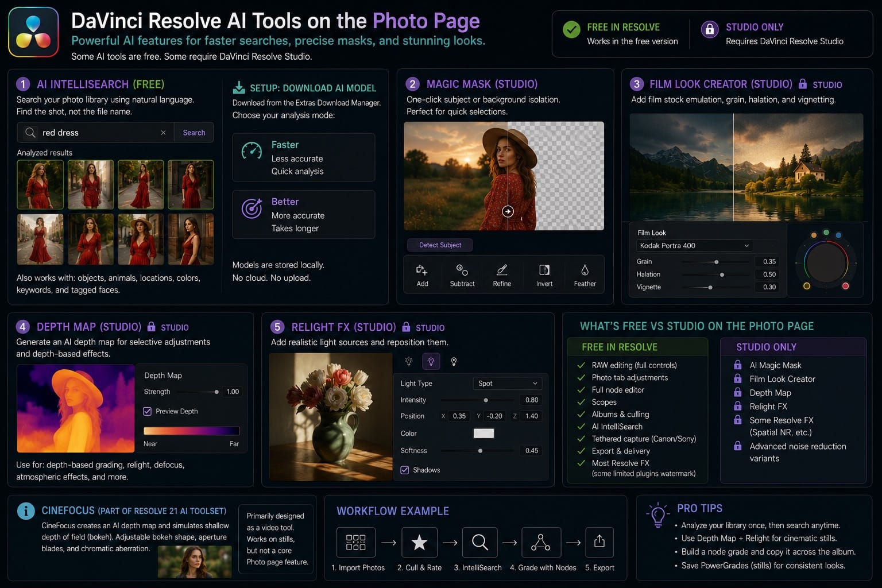
Task: Choose the Faster analysis mode card
Action: tap(304, 157)
